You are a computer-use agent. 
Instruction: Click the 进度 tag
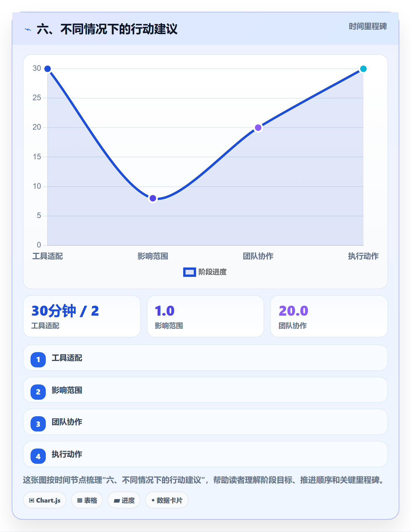point(124,500)
